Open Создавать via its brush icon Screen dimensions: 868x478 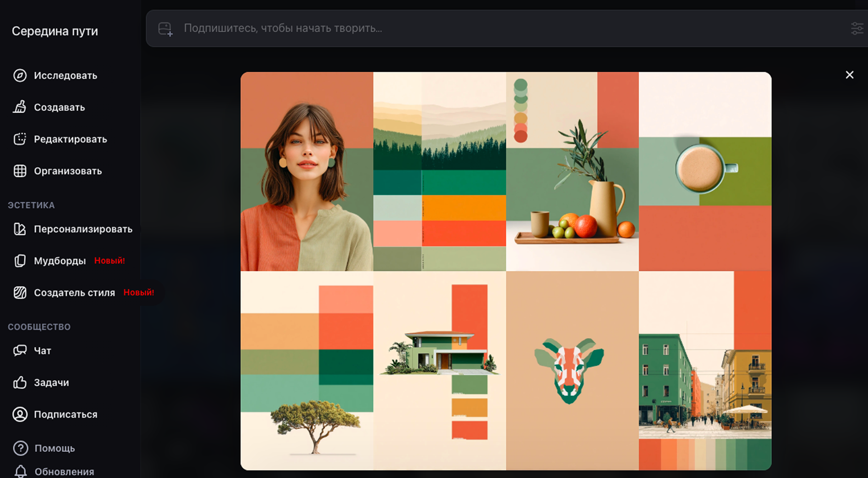20,107
